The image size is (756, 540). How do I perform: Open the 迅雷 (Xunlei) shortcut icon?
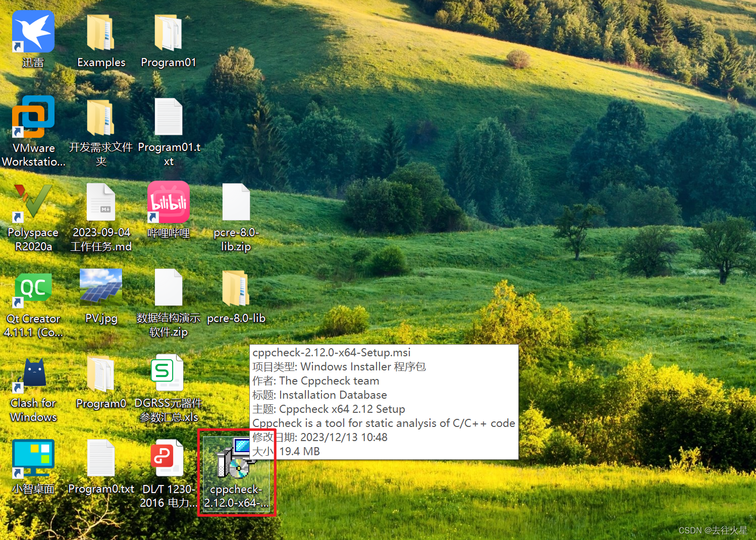point(33,31)
